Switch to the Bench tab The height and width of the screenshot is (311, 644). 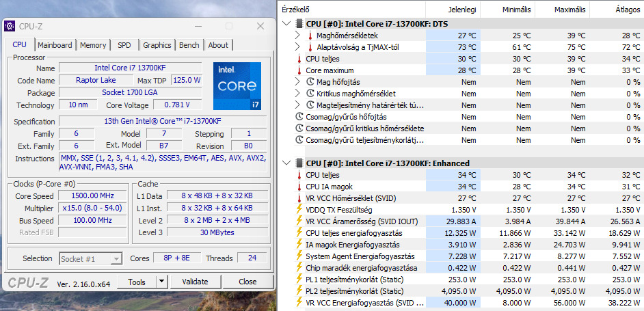pos(189,45)
